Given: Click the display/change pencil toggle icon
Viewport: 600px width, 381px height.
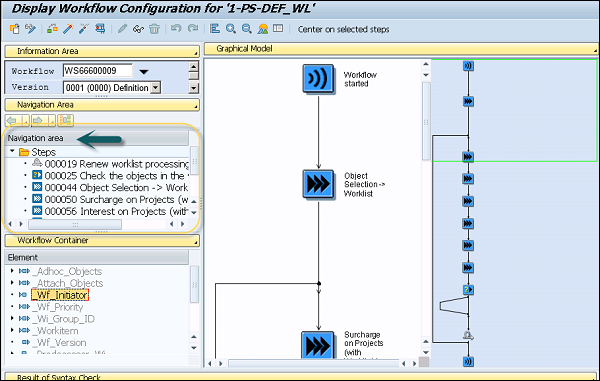Looking at the screenshot, I should pyautogui.click(x=30, y=29).
